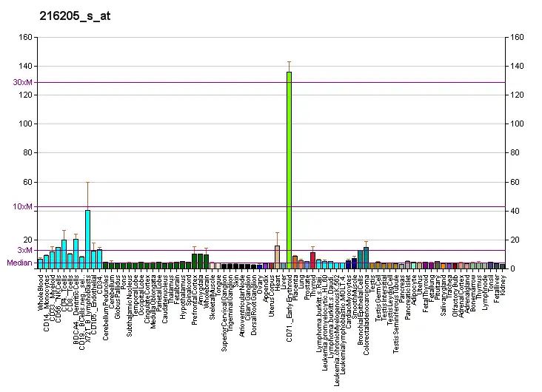Click the 60 tick on right axis

tap(515, 182)
